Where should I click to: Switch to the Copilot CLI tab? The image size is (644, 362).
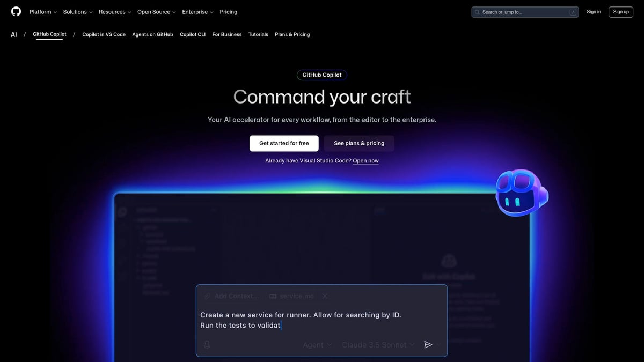(x=192, y=34)
